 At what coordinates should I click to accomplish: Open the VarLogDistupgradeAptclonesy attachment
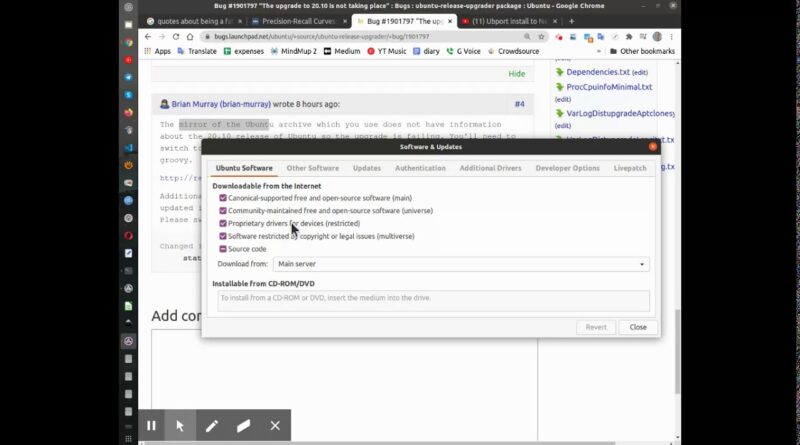620,113
